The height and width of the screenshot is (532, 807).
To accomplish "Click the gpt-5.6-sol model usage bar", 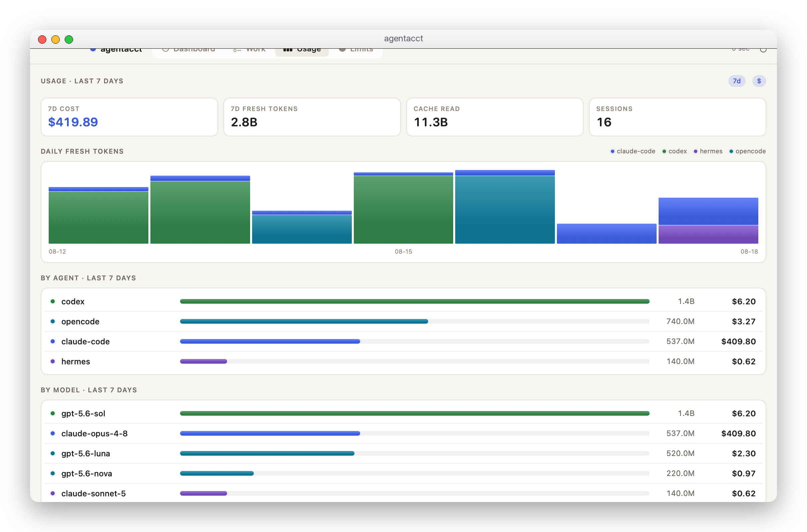I will click(415, 413).
